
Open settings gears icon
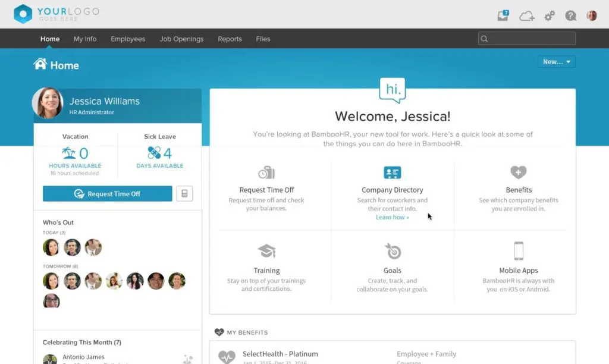pos(549,16)
